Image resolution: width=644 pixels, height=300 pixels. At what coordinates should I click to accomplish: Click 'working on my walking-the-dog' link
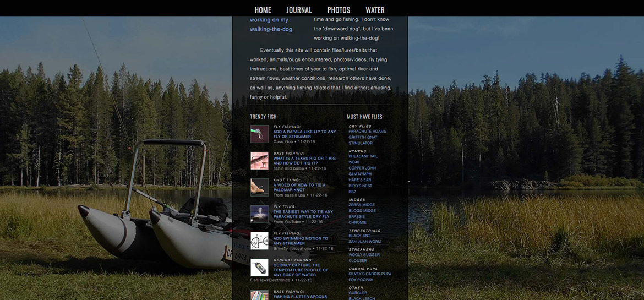point(271,25)
